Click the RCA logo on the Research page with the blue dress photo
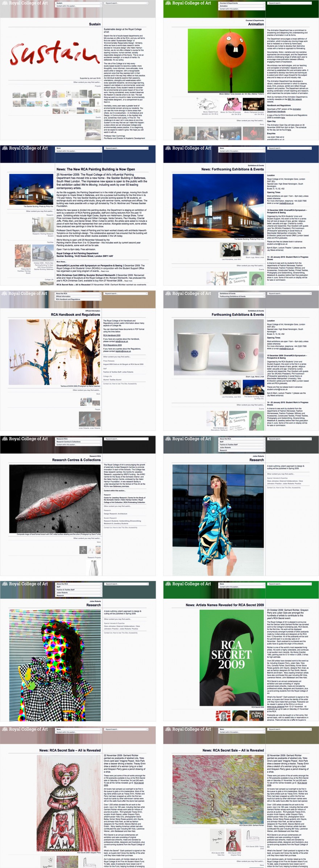 click(188, 439)
